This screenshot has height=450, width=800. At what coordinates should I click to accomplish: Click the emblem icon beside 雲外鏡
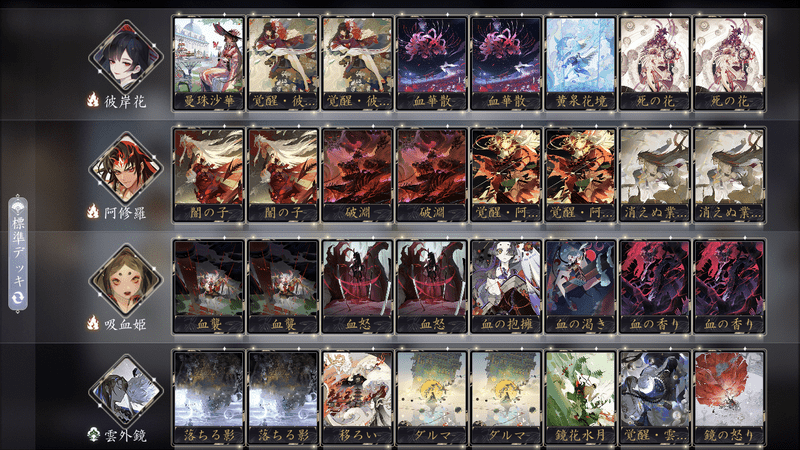(93, 435)
